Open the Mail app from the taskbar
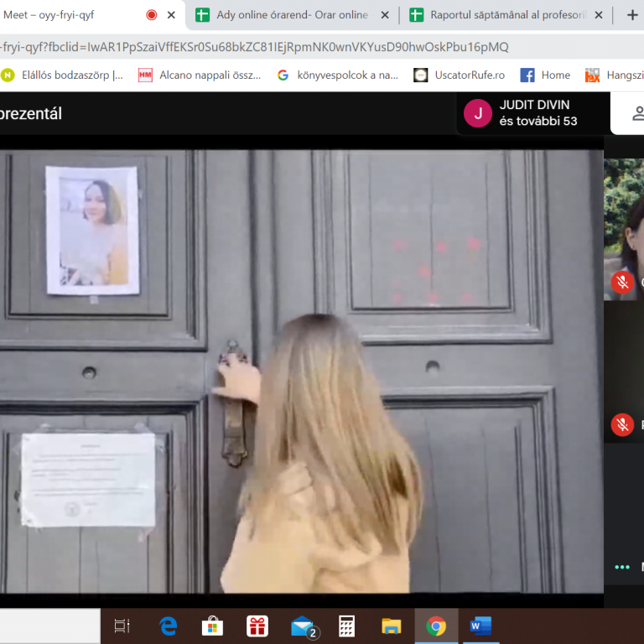Viewport: 644px width, 644px height. (302, 626)
